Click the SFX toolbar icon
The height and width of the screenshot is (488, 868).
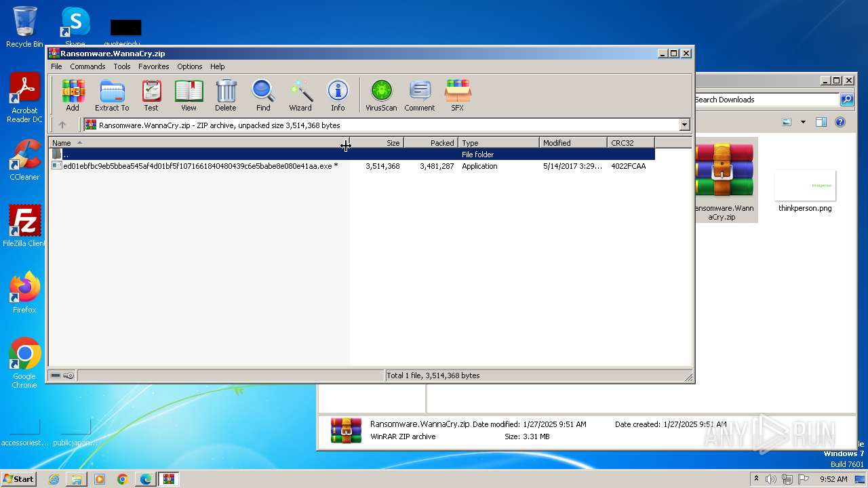point(458,95)
